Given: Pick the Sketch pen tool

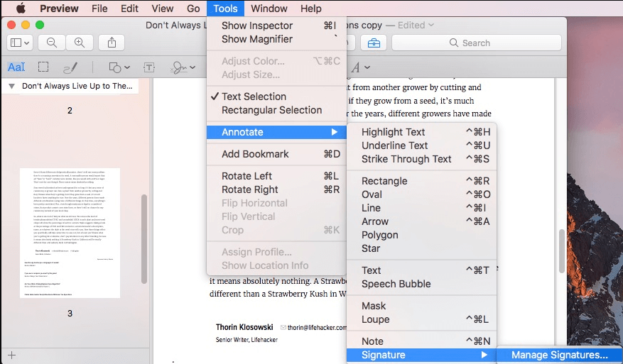Looking at the screenshot, I should click(70, 67).
